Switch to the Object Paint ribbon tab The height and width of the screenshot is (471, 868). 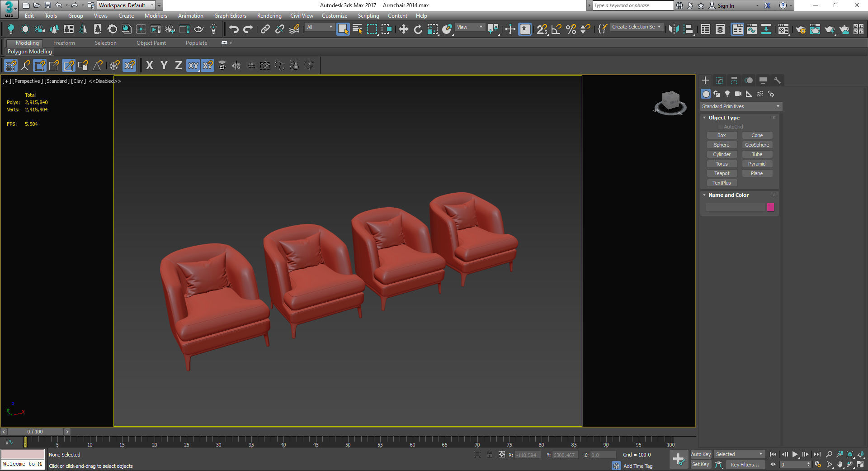[x=151, y=43]
